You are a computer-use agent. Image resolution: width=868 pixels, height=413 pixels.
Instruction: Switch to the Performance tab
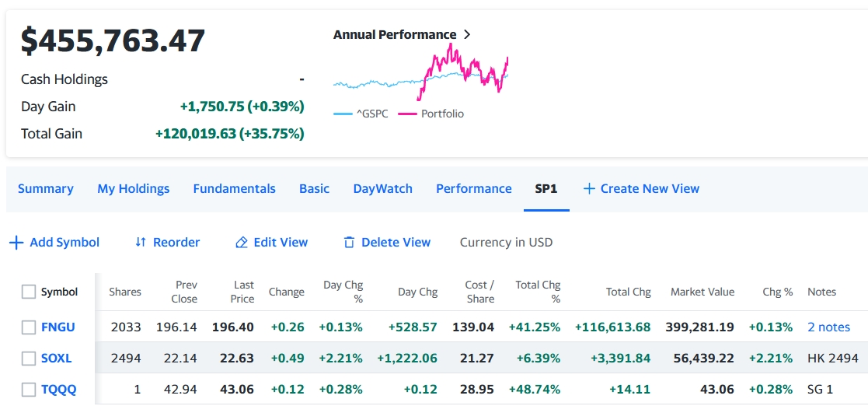click(x=473, y=189)
